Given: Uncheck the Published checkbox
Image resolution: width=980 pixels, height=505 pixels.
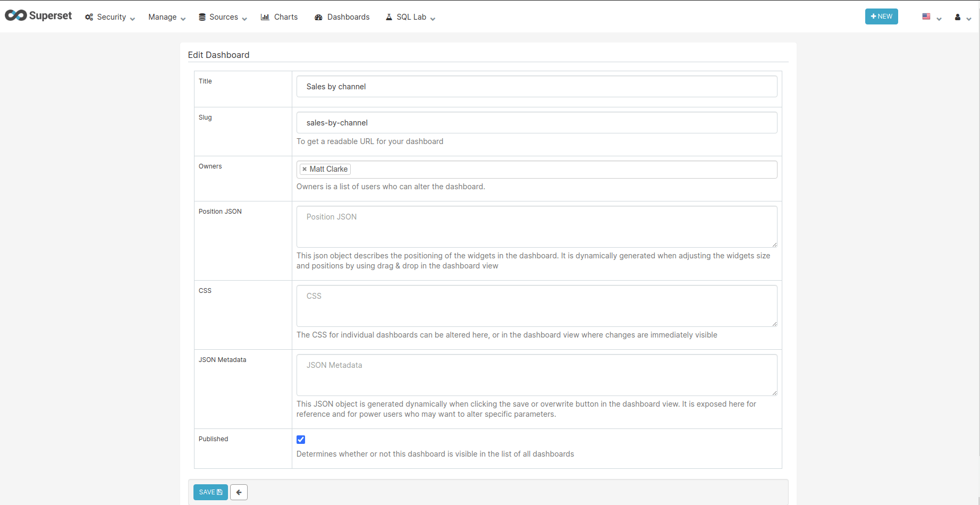Looking at the screenshot, I should click(301, 440).
